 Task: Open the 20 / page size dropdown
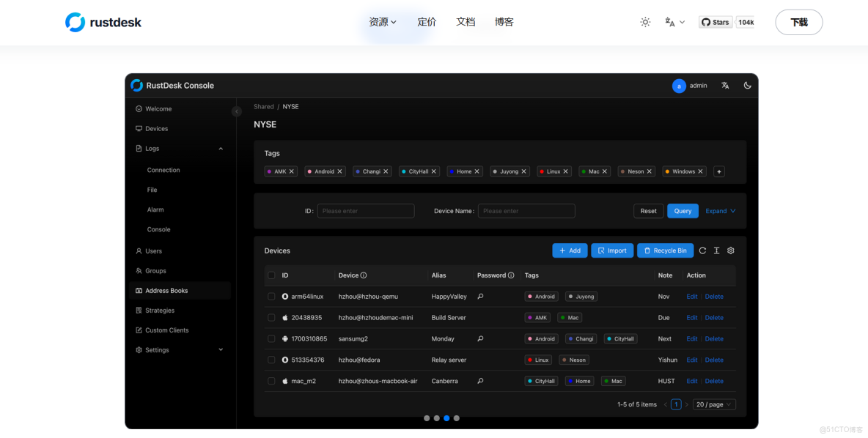coord(713,404)
